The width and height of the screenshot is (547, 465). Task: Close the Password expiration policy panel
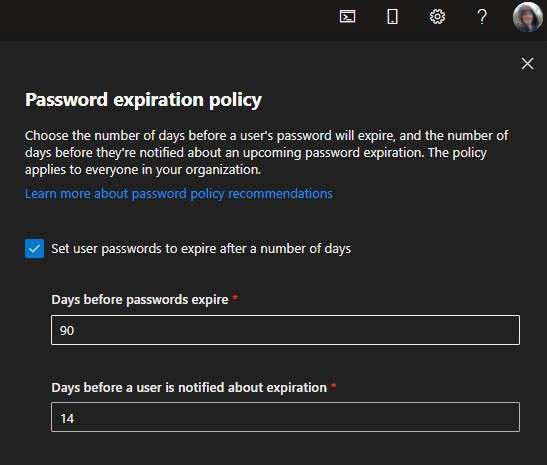(527, 64)
